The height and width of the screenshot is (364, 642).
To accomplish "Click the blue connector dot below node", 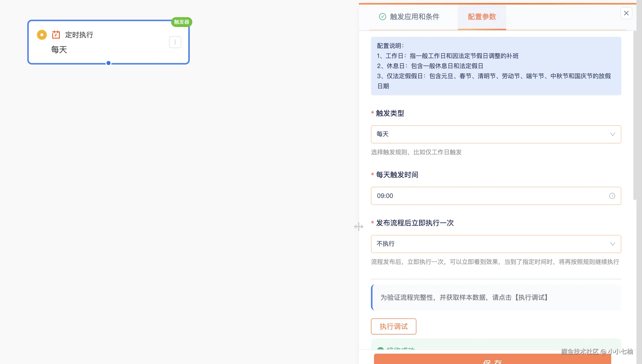I will click(109, 63).
